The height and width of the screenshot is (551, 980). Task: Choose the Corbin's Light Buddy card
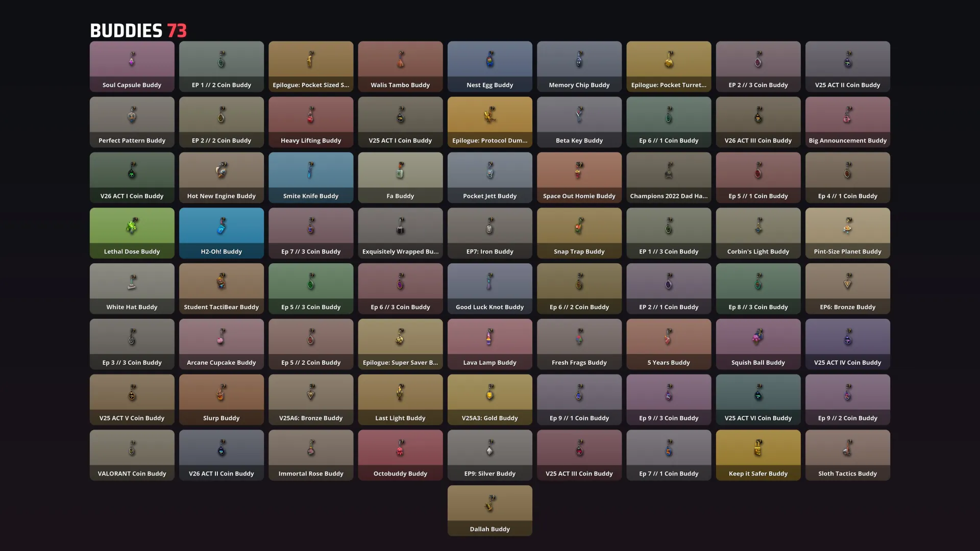758,233
